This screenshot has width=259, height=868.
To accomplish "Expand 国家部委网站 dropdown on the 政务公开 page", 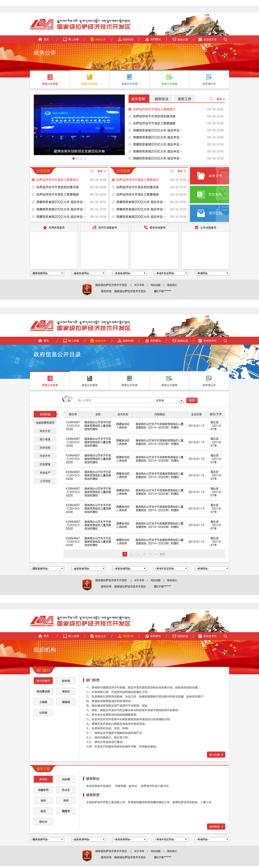I will [47, 273].
